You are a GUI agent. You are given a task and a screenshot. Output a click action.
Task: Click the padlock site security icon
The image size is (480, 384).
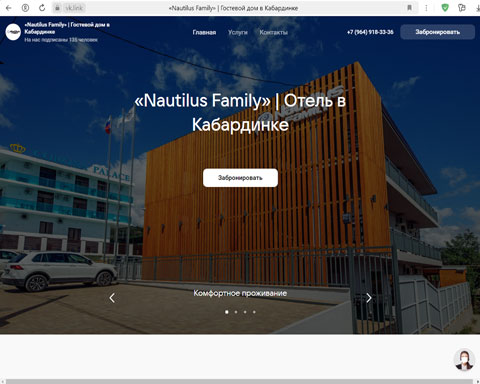(x=57, y=8)
